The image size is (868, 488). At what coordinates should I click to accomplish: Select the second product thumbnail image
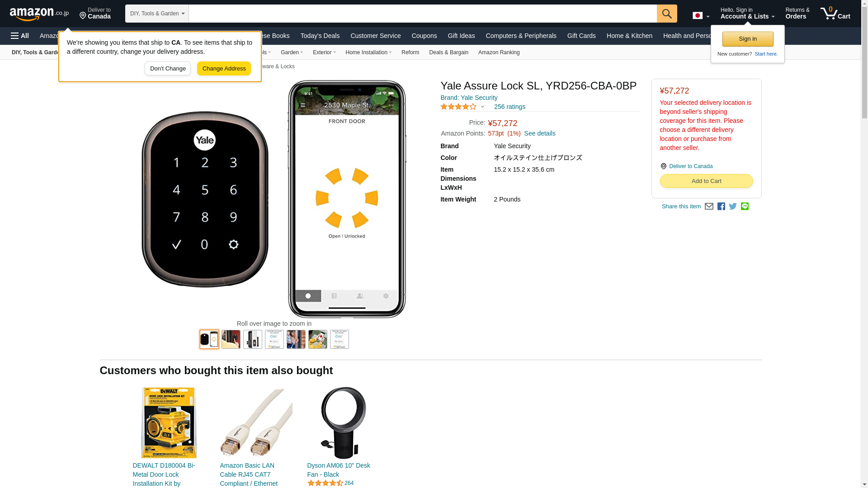point(231,339)
